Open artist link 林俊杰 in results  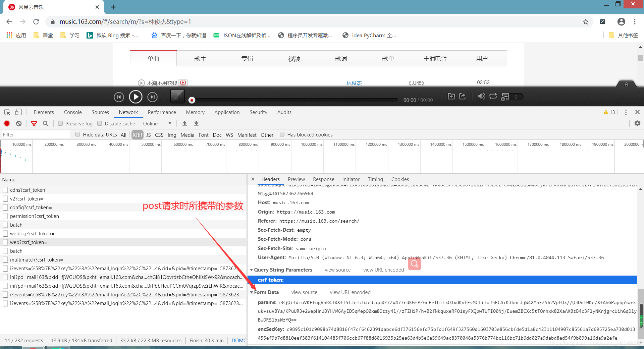point(354,83)
